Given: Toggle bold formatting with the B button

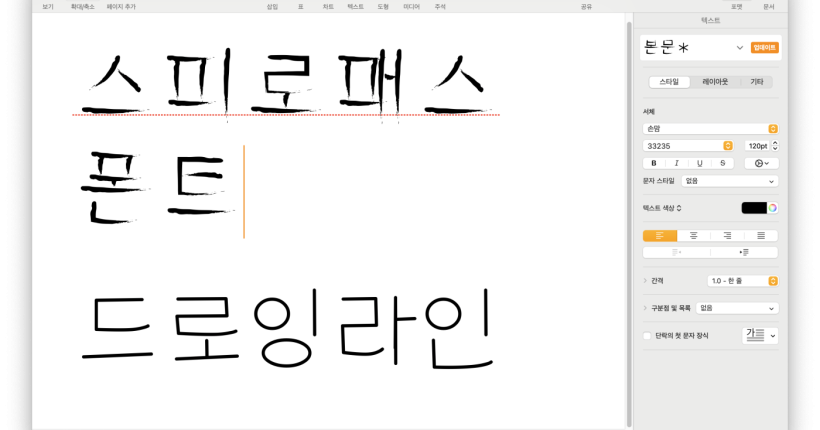Looking at the screenshot, I should click(654, 163).
